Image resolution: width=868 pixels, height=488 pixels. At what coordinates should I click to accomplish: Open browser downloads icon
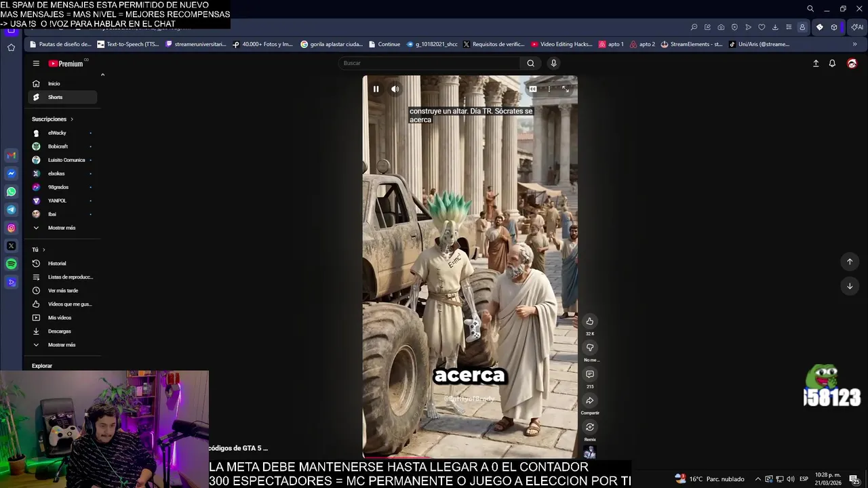775,27
